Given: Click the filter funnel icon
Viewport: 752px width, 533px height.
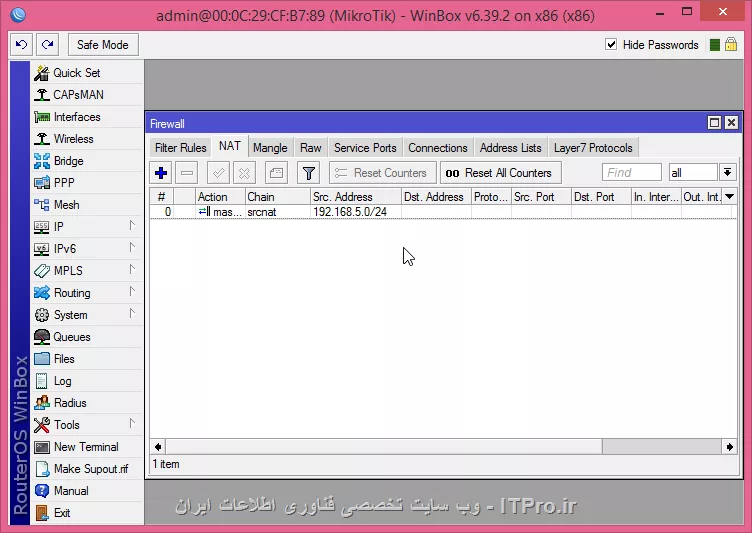Looking at the screenshot, I should coord(309,173).
